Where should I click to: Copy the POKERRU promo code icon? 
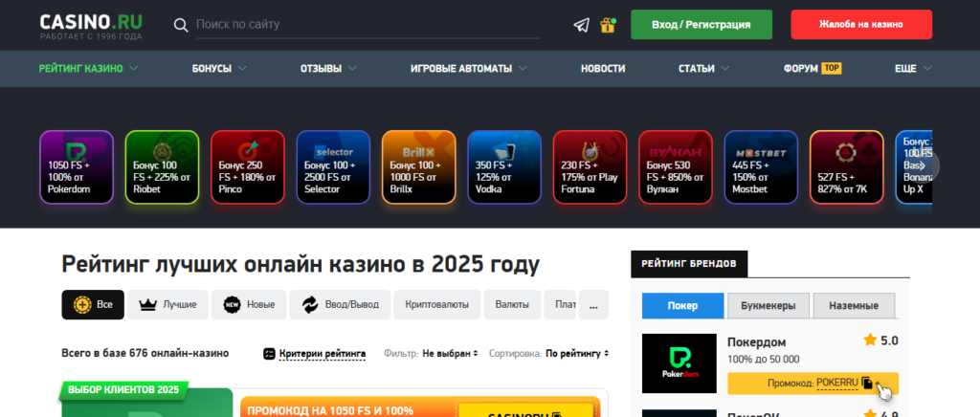(867, 384)
